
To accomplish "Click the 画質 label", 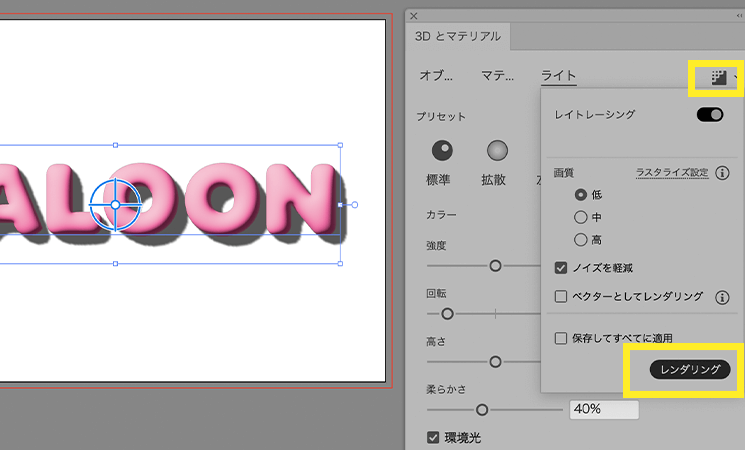I will 564,173.
